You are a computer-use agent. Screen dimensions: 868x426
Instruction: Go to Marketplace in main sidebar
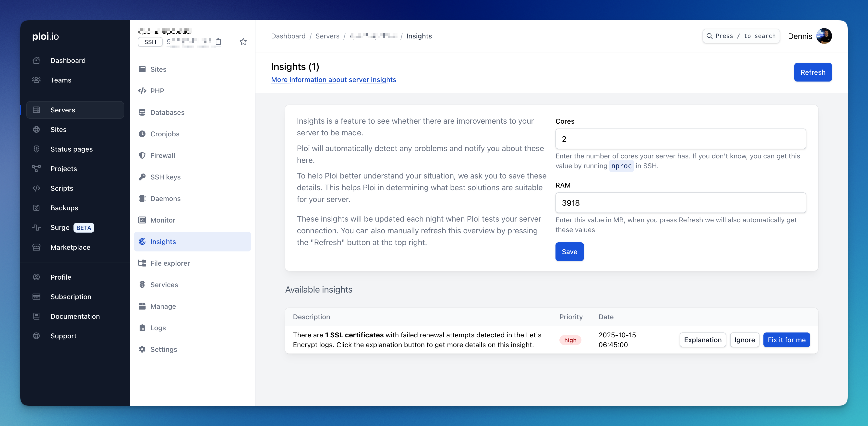coord(70,247)
